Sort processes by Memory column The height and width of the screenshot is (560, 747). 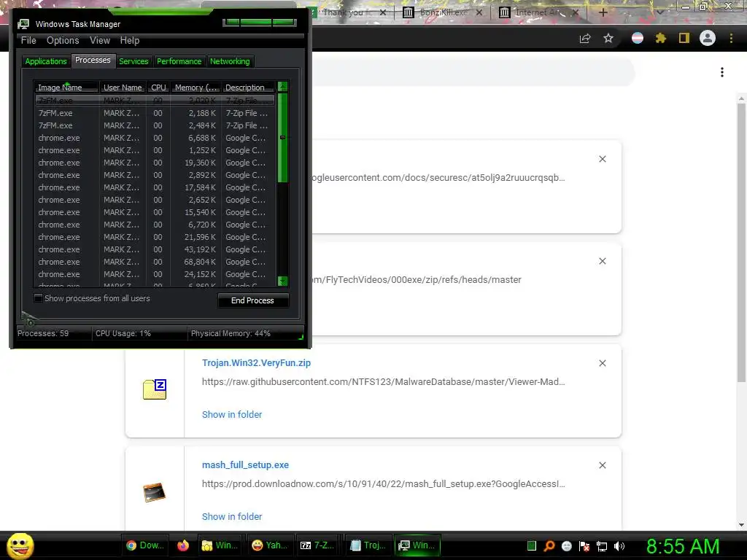(196, 87)
